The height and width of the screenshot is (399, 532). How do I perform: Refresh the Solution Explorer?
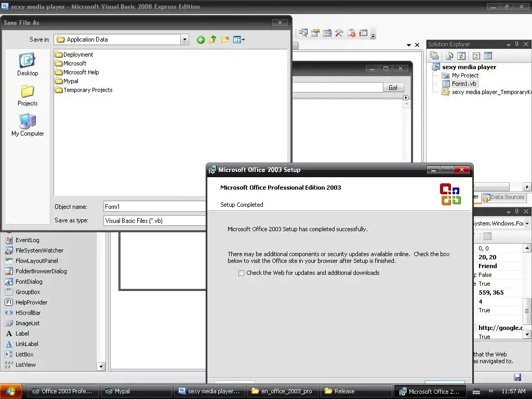click(x=461, y=56)
